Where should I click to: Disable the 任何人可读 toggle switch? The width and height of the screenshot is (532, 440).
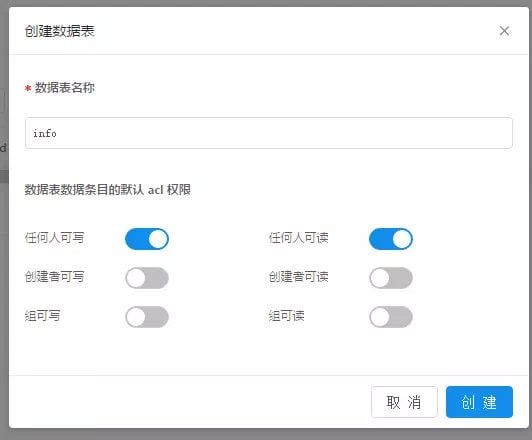[x=391, y=239]
